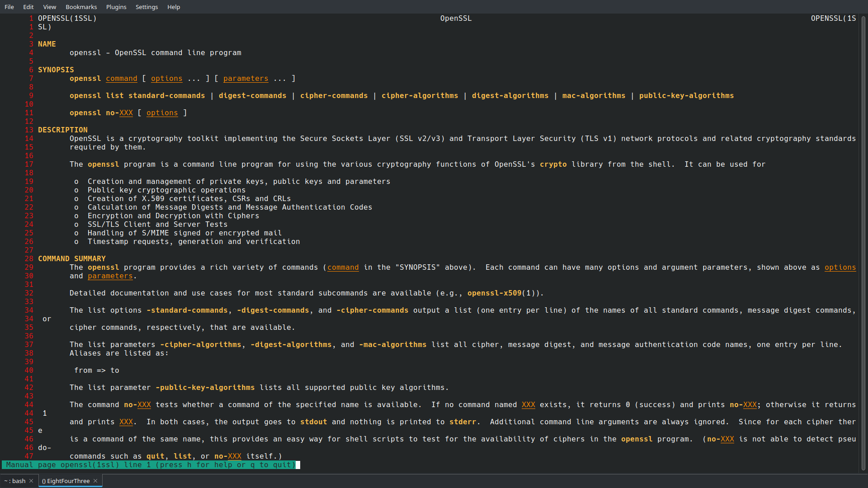Click underlined 'command' in synopsis line 7
The image size is (868, 488).
point(122,79)
